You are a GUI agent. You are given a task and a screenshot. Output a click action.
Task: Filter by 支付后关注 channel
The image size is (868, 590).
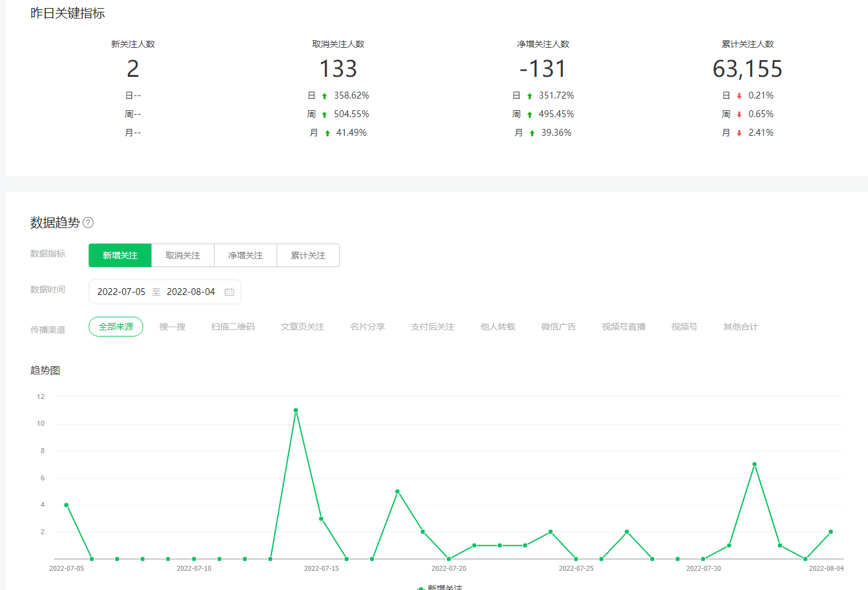(433, 327)
